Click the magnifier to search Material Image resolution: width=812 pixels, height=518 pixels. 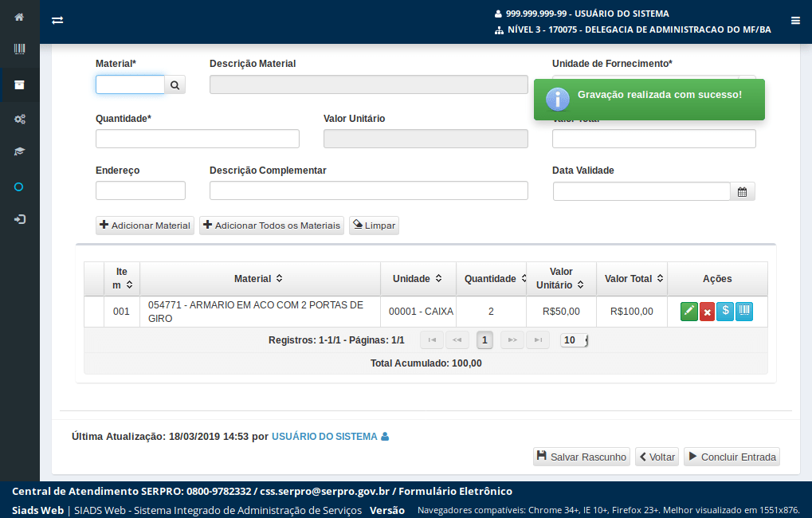[175, 84]
